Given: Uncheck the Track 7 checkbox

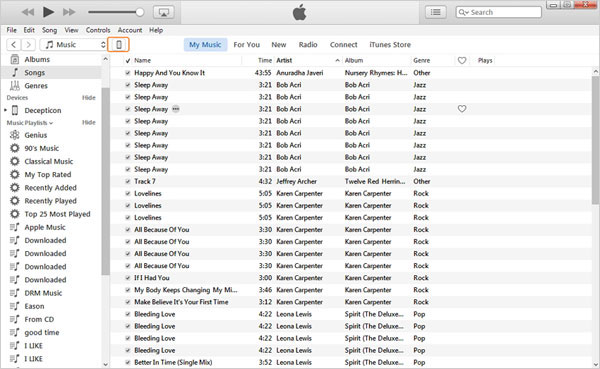Looking at the screenshot, I should pyautogui.click(x=128, y=181).
